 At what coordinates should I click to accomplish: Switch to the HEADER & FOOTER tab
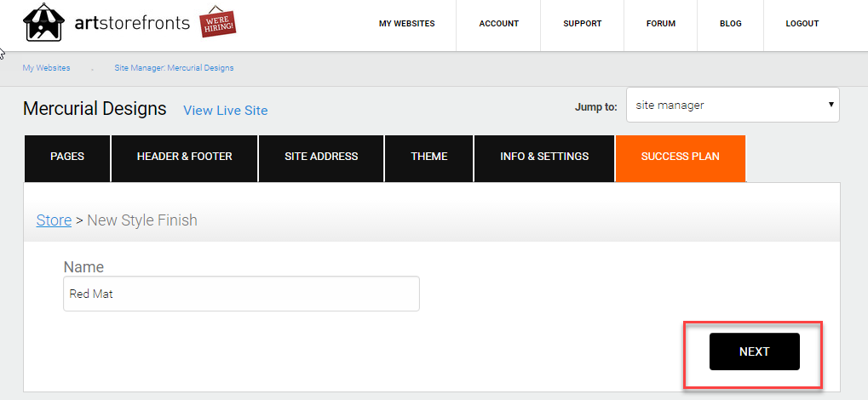[184, 158]
